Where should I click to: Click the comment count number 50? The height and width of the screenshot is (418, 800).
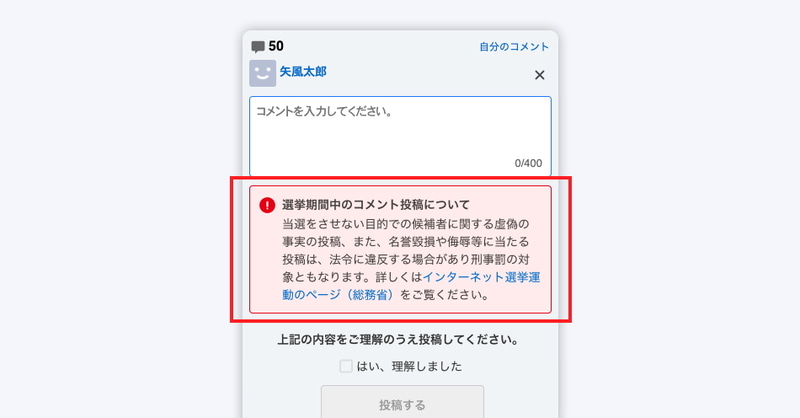coord(276,46)
